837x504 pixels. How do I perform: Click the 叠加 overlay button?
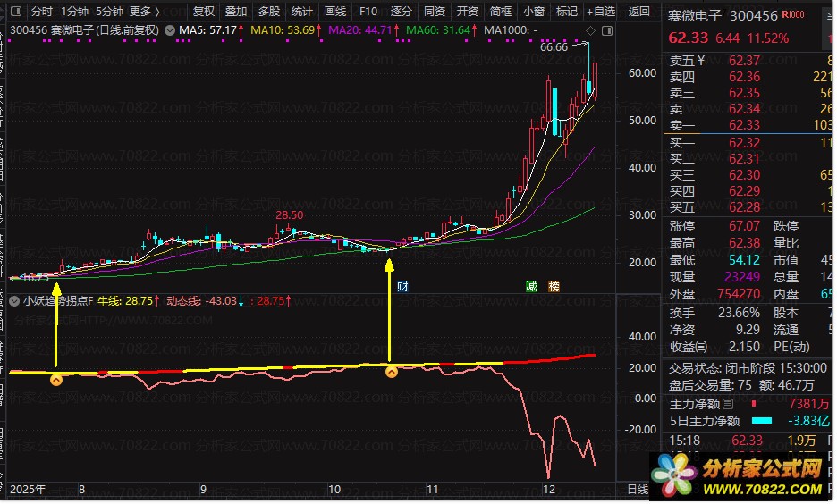236,11
